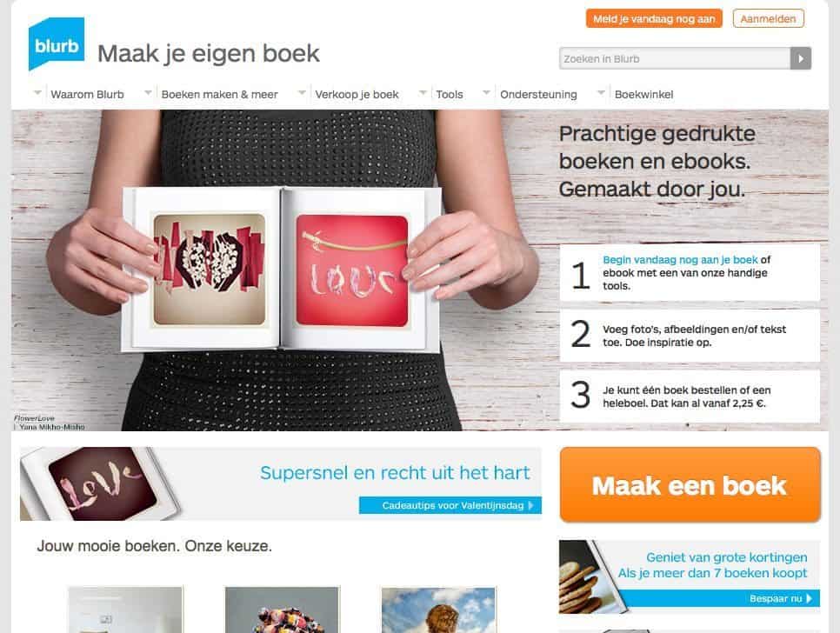The image size is (840, 633).
Task: Follow the Begin vandaag nog aan je boek link
Action: tap(680, 260)
